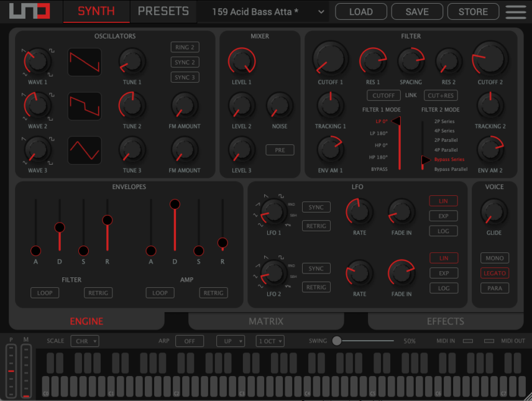Switch to the Matrix tab

pyautogui.click(x=266, y=321)
